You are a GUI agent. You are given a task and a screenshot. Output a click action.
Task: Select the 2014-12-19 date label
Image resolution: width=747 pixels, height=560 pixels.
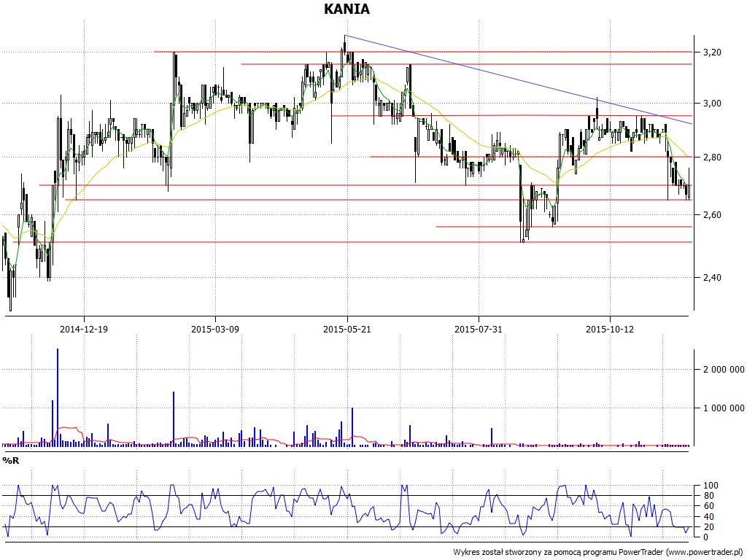[84, 329]
